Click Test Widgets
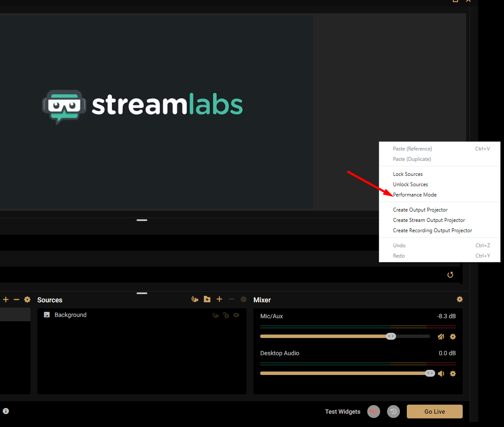The height and width of the screenshot is (427, 504). (x=343, y=412)
